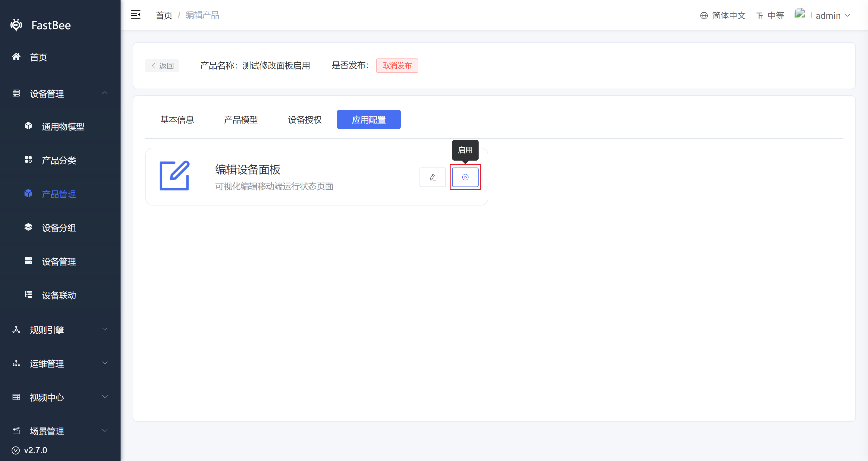This screenshot has width=868, height=461.
Task: Click the 设备分组 layers icon
Action: (x=28, y=227)
